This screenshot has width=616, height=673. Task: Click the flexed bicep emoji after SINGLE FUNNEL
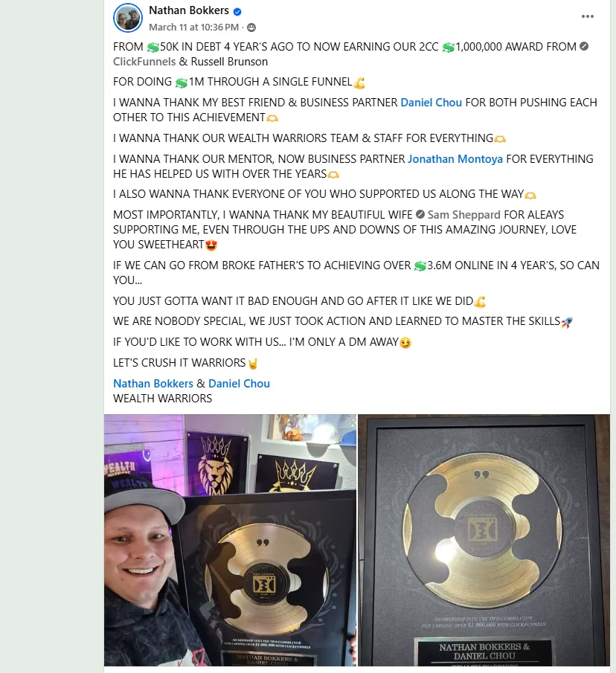[x=359, y=83]
